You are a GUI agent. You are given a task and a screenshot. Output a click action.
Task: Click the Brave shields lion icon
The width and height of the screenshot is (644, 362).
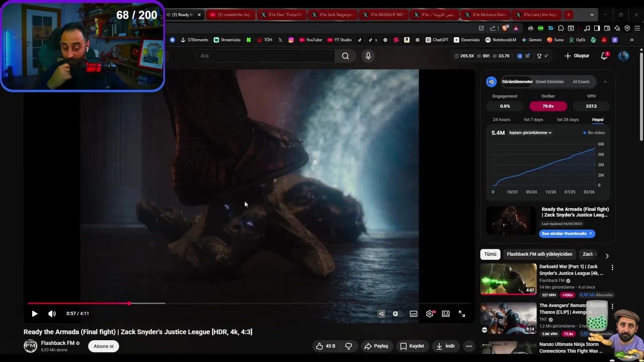tap(505, 28)
